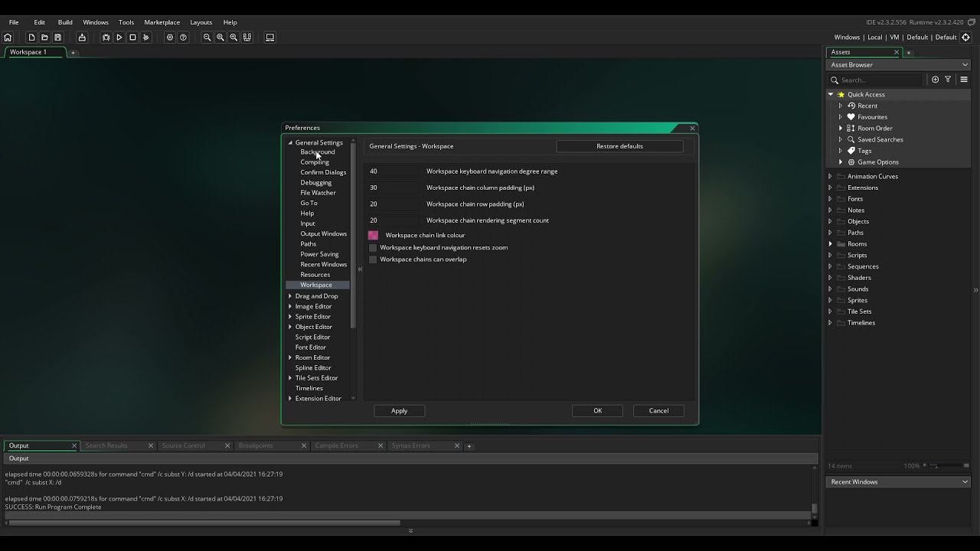Viewport: 980px width, 551px height.
Task: Open the Power Saving preferences
Action: click(319, 254)
